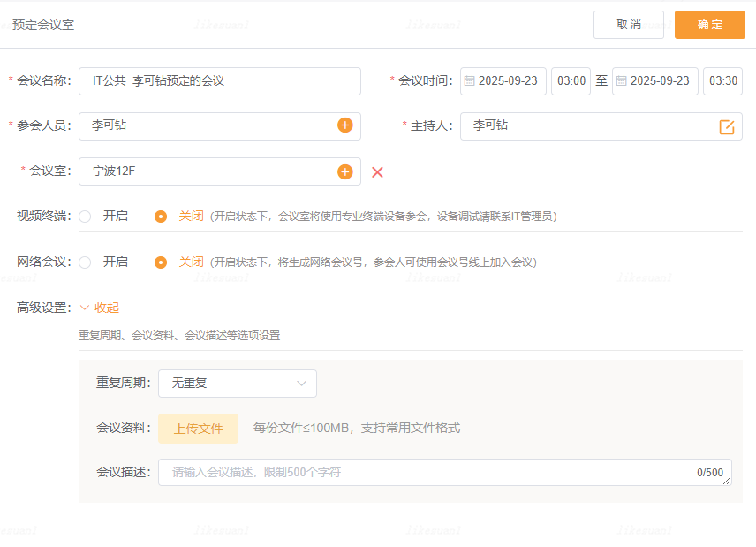Click the 会议名称 text field
756x547 pixels.
[219, 80]
